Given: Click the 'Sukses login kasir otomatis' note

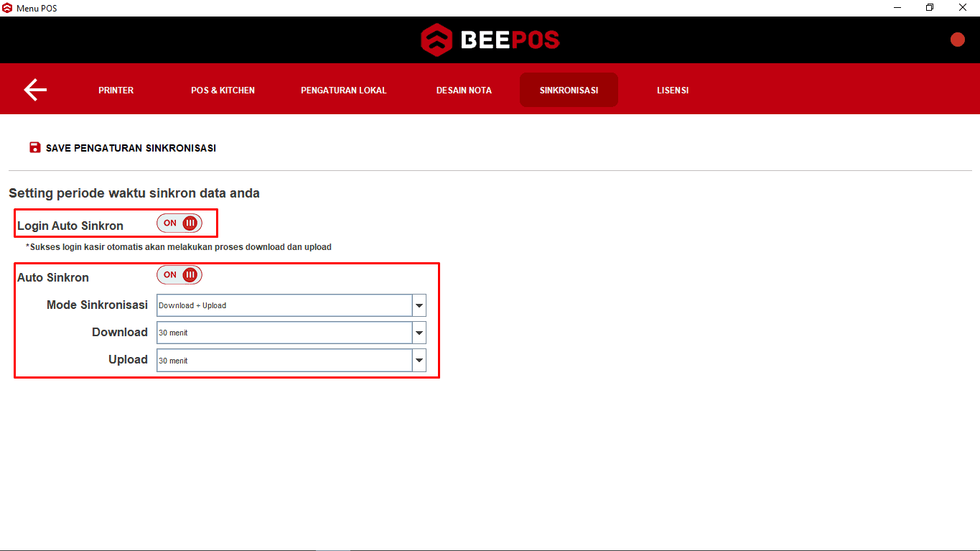Looking at the screenshot, I should point(179,246).
